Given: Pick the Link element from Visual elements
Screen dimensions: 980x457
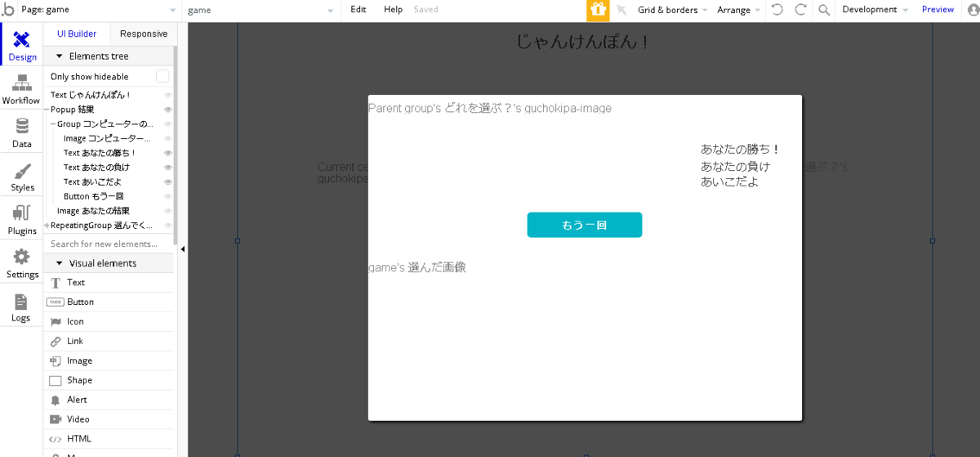Looking at the screenshot, I should point(109,341).
